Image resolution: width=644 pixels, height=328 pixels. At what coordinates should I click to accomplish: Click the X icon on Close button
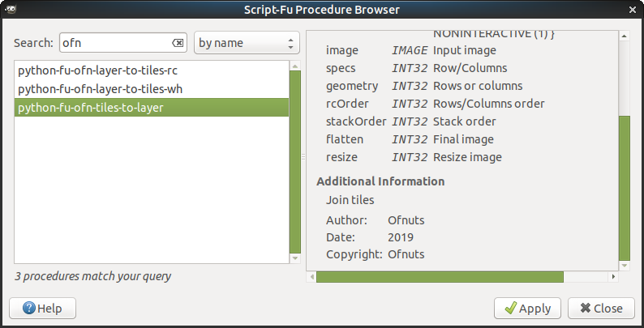pos(584,309)
